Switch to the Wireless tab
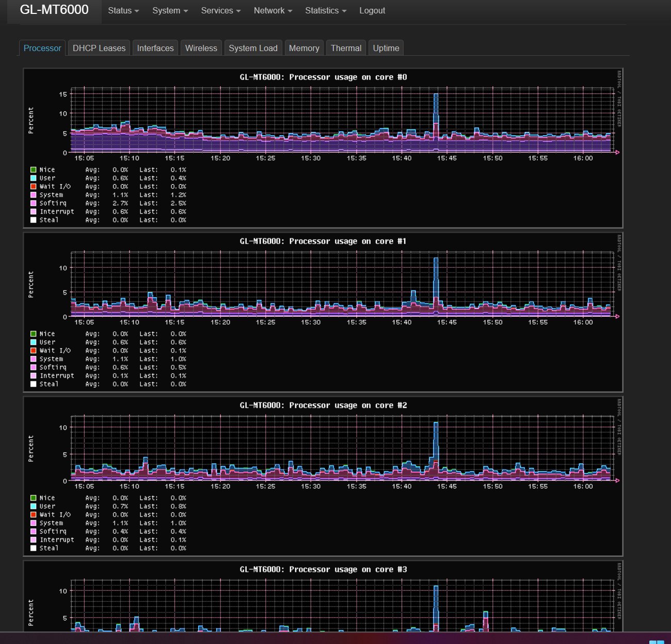Image resolution: width=671 pixels, height=644 pixels. point(201,48)
